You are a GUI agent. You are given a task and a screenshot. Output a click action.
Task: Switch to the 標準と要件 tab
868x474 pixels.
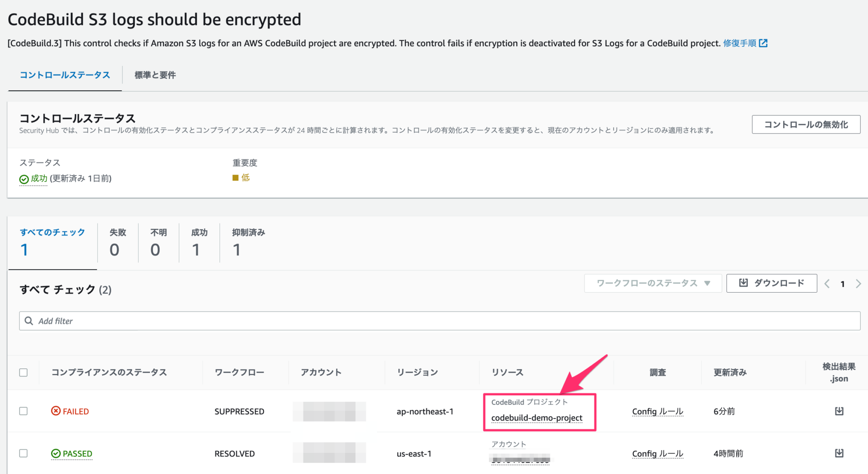click(154, 75)
